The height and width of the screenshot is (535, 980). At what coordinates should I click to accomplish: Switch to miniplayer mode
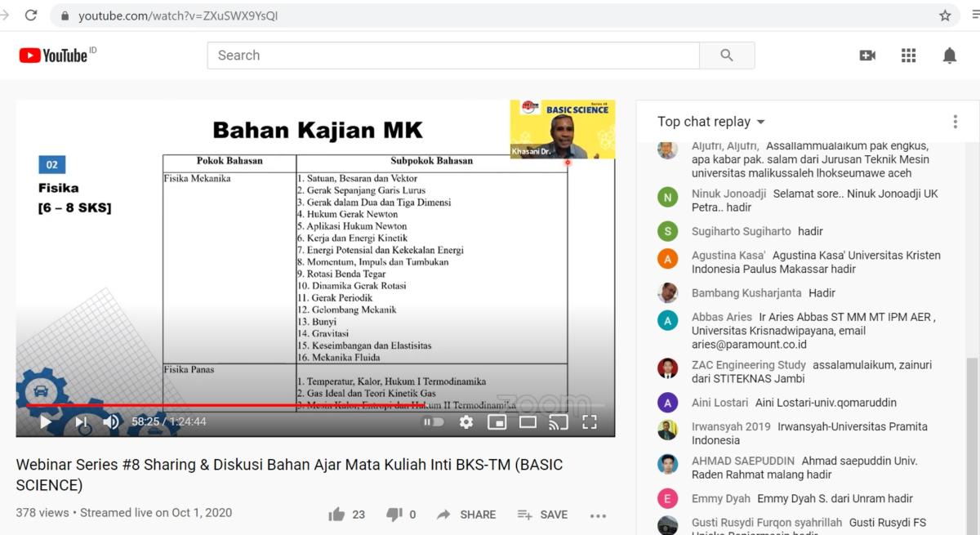pos(497,422)
